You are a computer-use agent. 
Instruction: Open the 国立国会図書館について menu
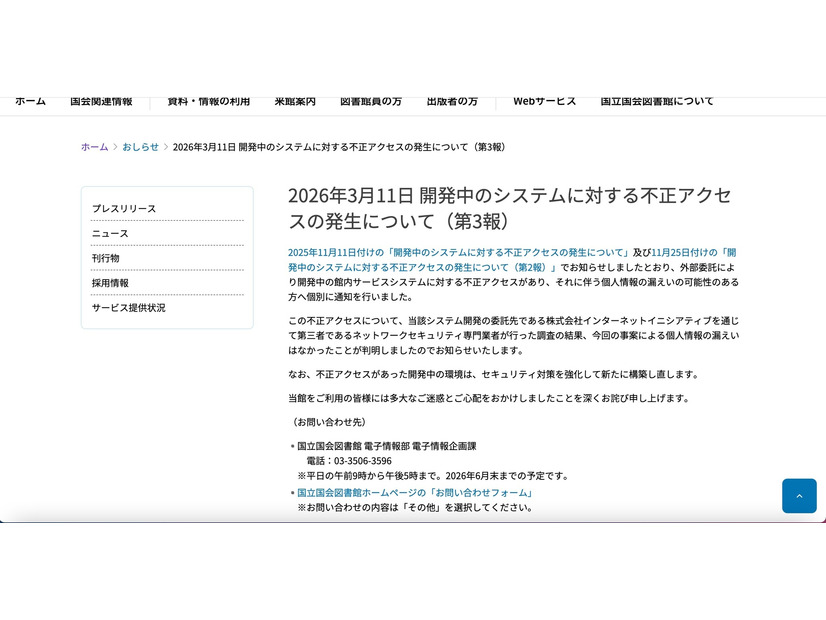click(x=656, y=101)
